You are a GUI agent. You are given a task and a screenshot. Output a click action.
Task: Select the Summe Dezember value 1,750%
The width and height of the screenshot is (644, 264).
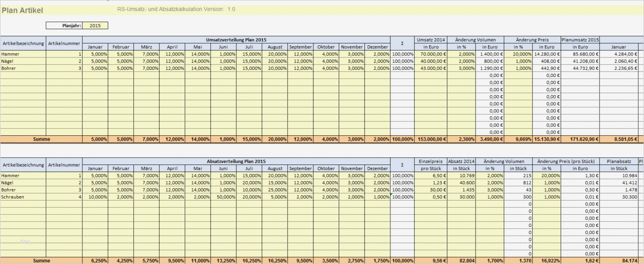click(x=377, y=260)
